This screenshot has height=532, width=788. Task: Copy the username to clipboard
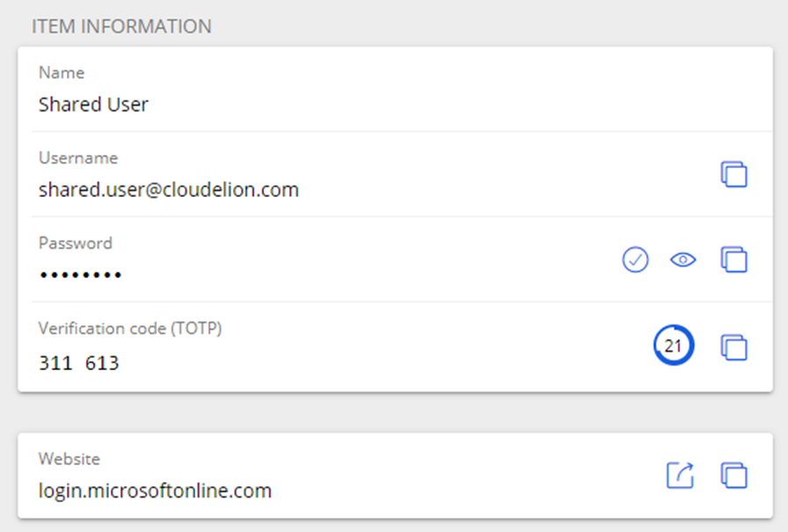pos(733,174)
